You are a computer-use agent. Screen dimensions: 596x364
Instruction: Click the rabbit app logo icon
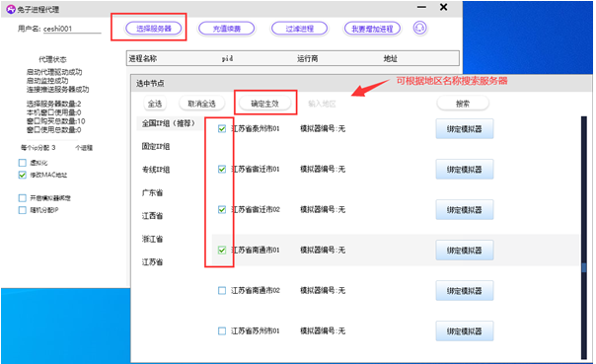[11, 10]
